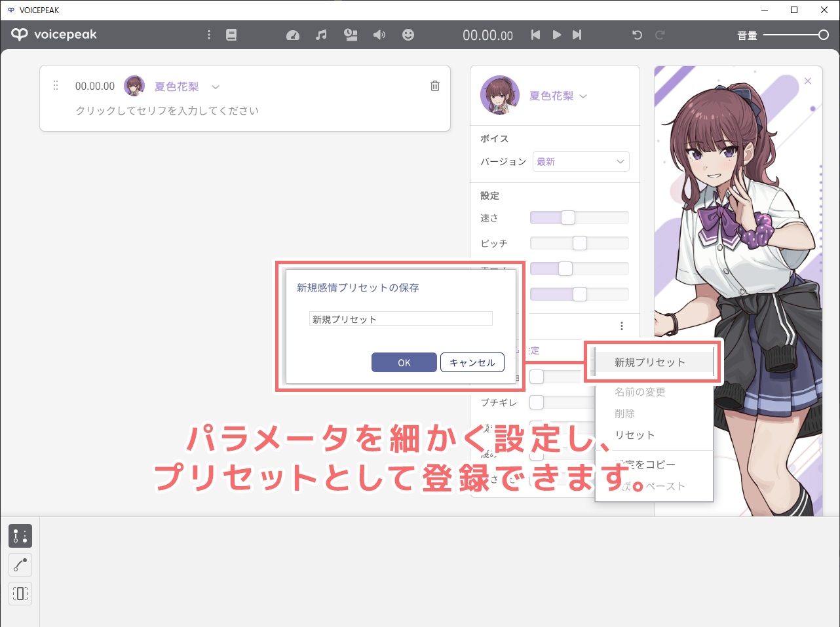Expand narrator dropdown in the line block
The image size is (840, 627).
(x=216, y=86)
